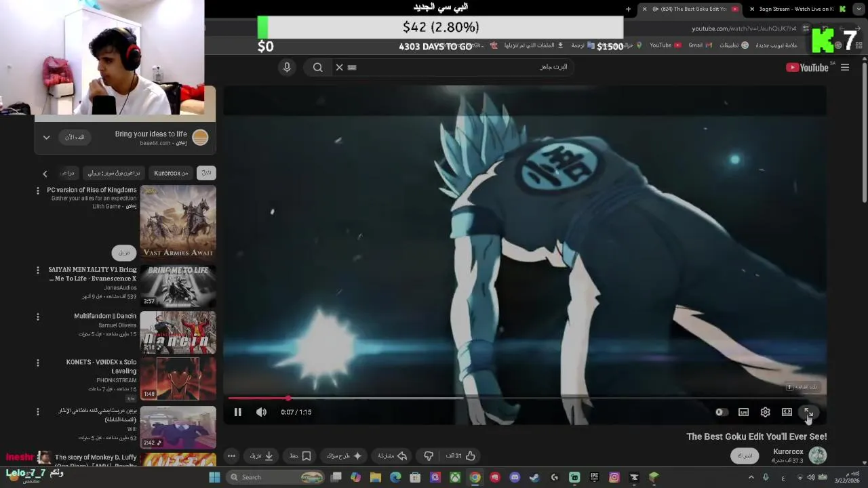Click the download button below video

click(262, 456)
